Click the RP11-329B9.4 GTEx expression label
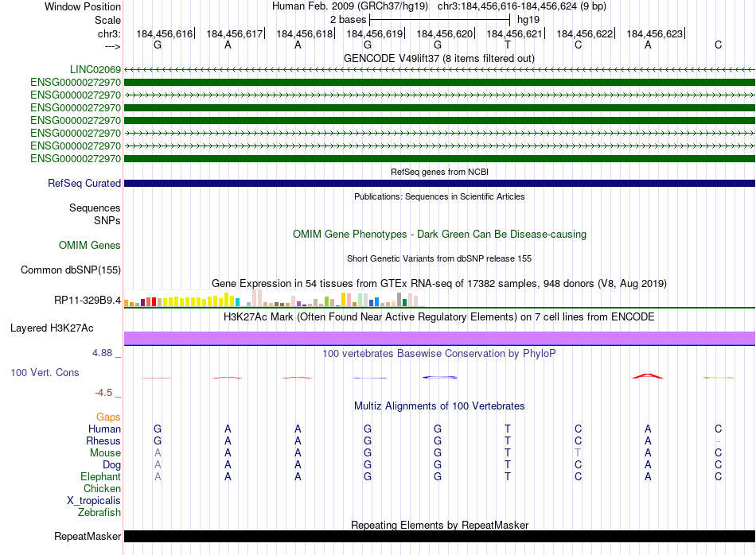 pos(87,301)
